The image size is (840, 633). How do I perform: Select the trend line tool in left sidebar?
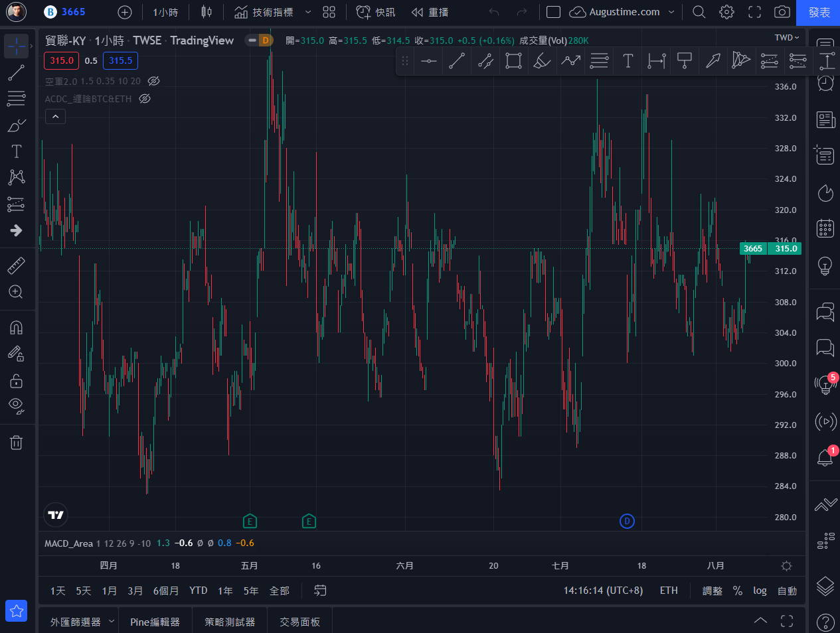(x=17, y=72)
